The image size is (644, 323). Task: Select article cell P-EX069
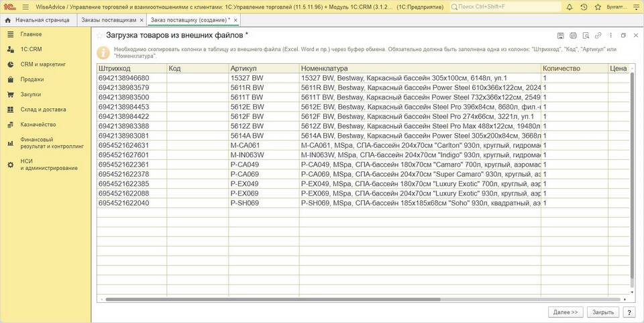[264, 193]
